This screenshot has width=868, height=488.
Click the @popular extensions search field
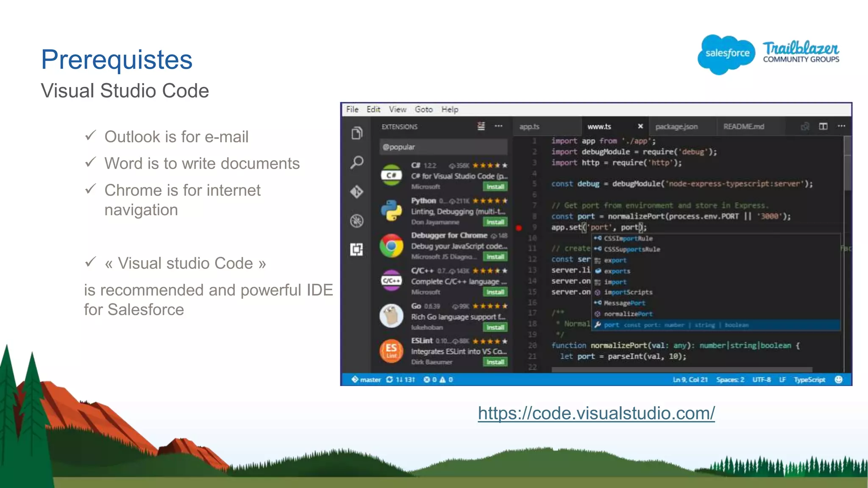click(x=443, y=147)
